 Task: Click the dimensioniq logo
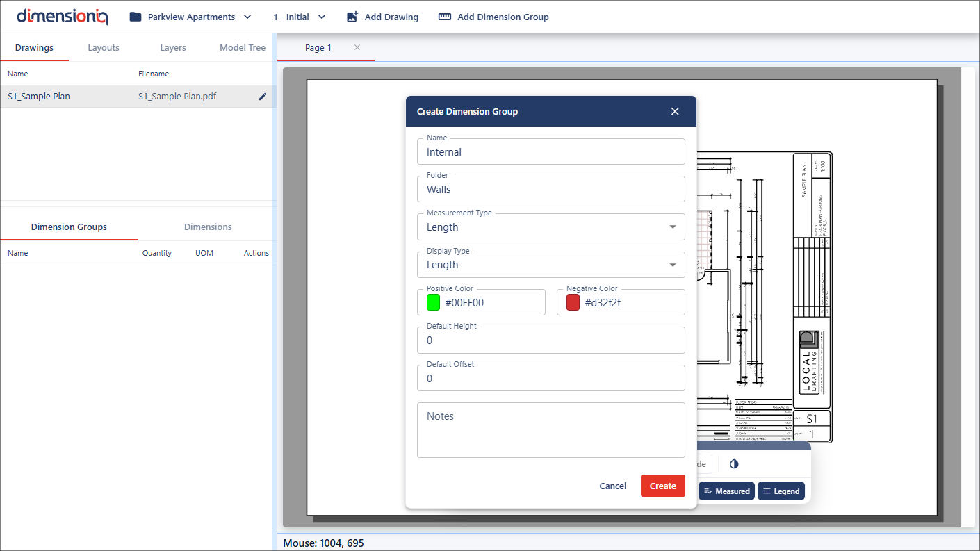pyautogui.click(x=63, y=16)
